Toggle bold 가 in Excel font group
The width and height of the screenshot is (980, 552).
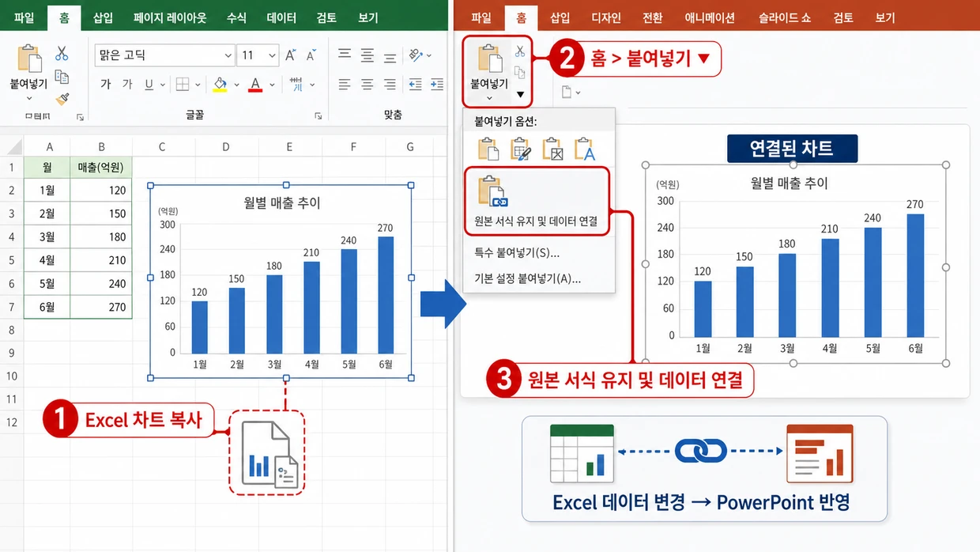point(106,85)
